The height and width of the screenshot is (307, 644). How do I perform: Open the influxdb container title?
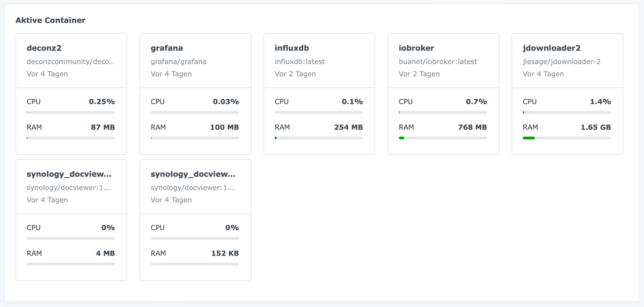(292, 48)
